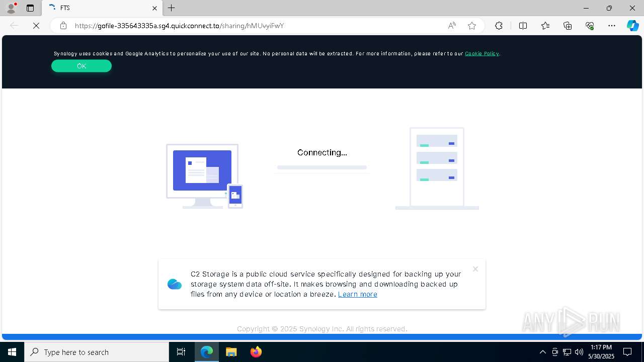Open a new tab with plus button
The width and height of the screenshot is (644, 362).
click(172, 8)
